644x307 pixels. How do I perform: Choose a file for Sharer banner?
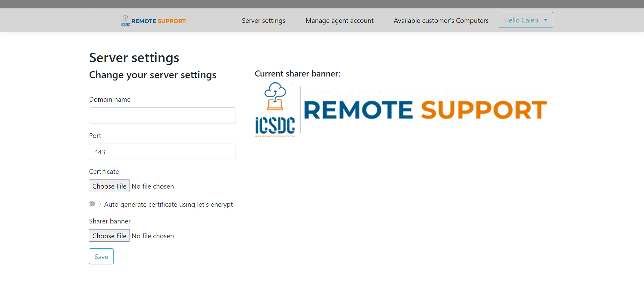pyautogui.click(x=109, y=236)
